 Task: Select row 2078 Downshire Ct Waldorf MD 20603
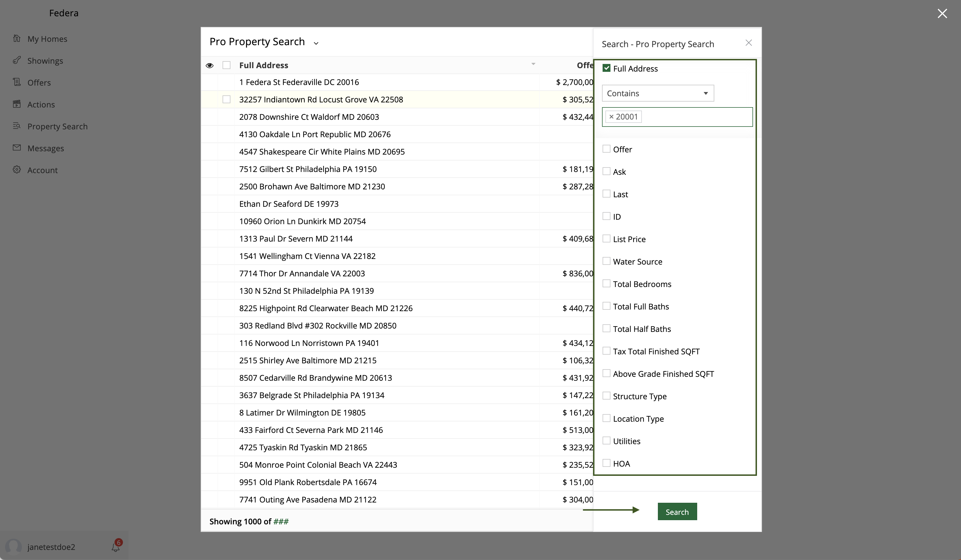pos(397,117)
